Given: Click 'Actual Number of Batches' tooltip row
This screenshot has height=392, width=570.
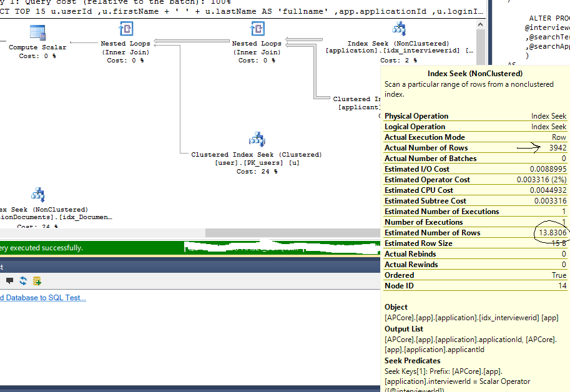Looking at the screenshot, I should [476, 159].
